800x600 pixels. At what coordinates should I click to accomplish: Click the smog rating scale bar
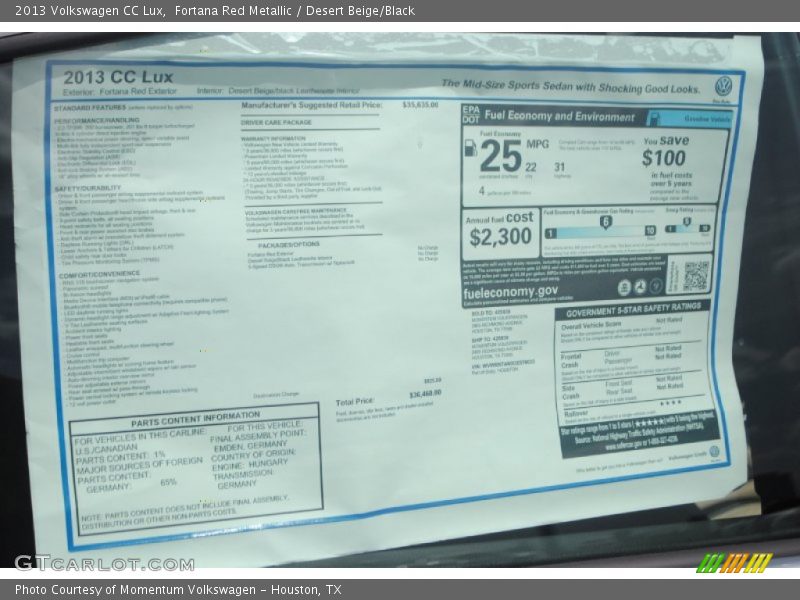tap(687, 228)
